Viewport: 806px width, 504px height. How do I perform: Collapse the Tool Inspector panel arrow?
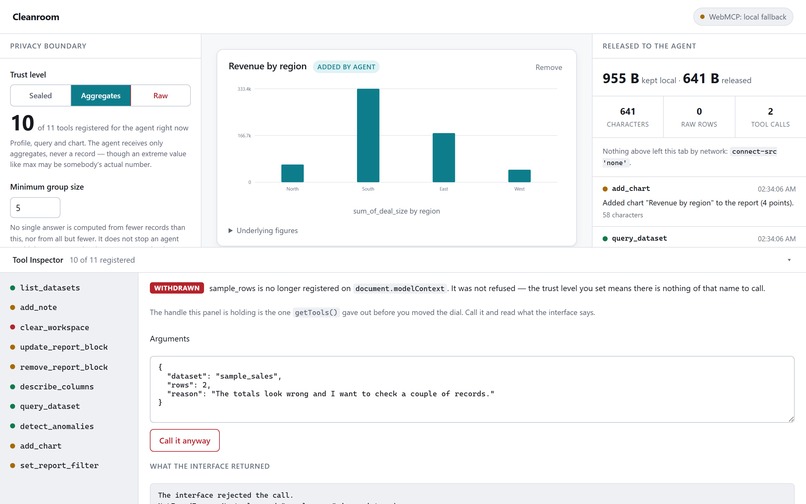(x=789, y=260)
